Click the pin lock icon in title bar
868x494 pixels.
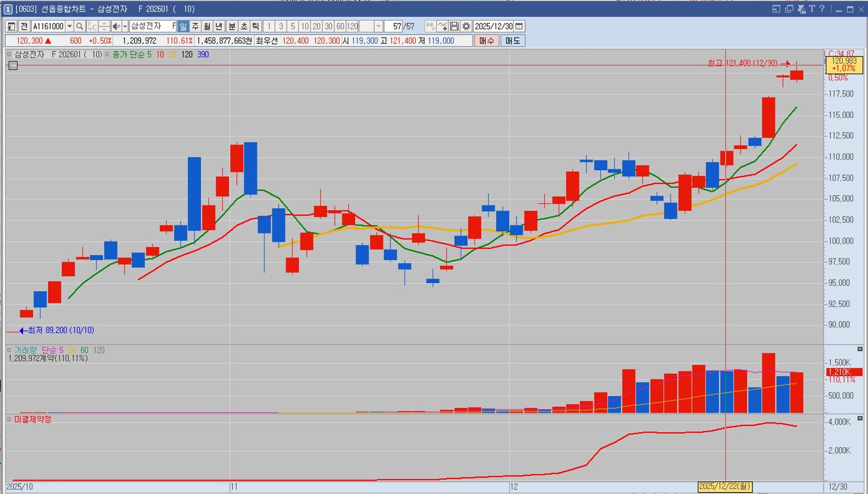(801, 9)
